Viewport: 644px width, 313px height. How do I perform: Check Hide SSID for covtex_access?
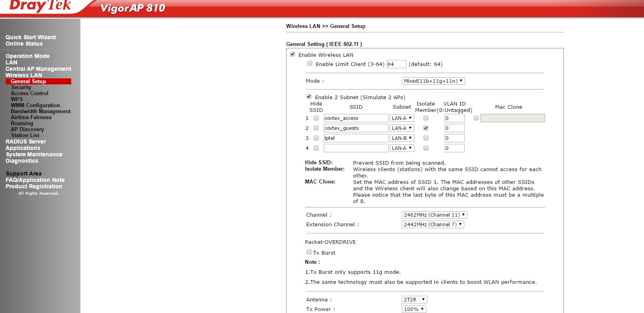click(316, 118)
